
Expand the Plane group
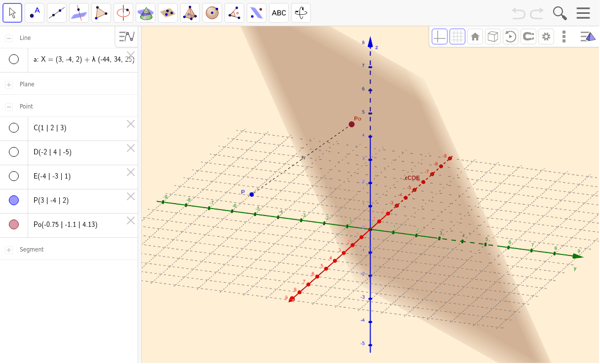tap(9, 85)
